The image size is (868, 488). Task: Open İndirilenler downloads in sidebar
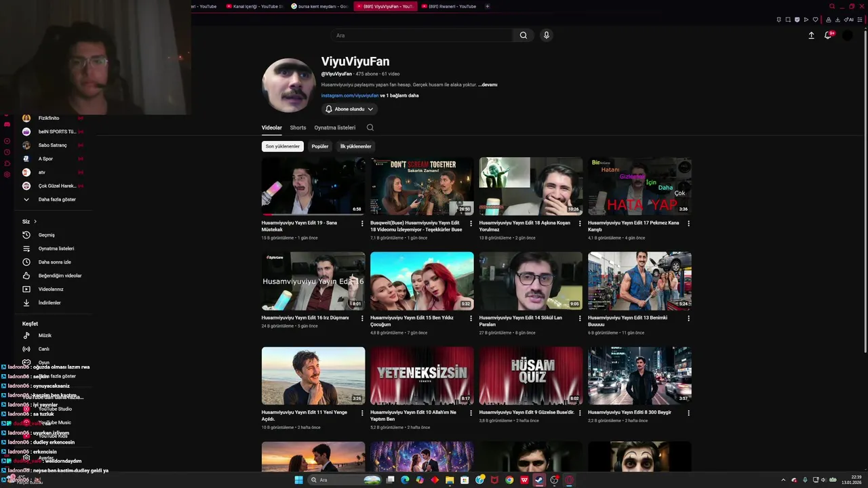pyautogui.click(x=50, y=303)
